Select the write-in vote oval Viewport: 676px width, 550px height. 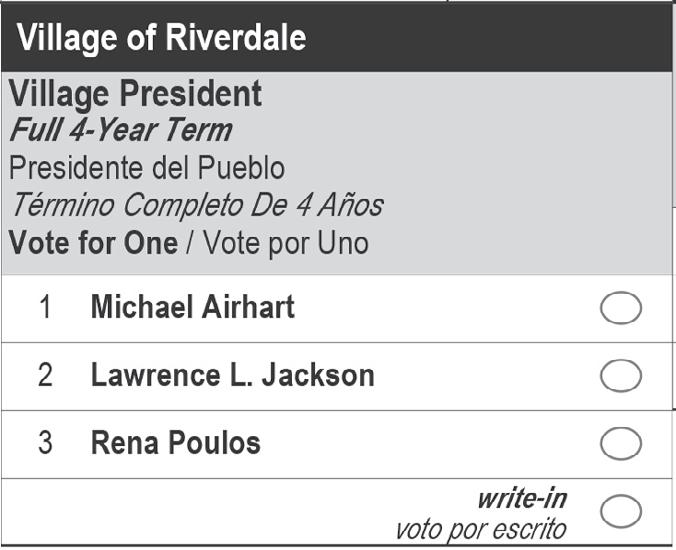[x=621, y=511]
